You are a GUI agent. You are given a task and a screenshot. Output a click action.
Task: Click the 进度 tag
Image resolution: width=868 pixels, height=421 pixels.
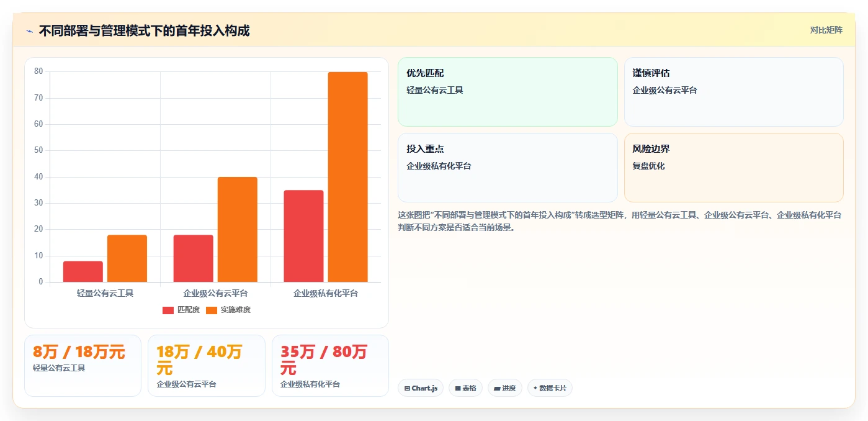click(x=505, y=388)
